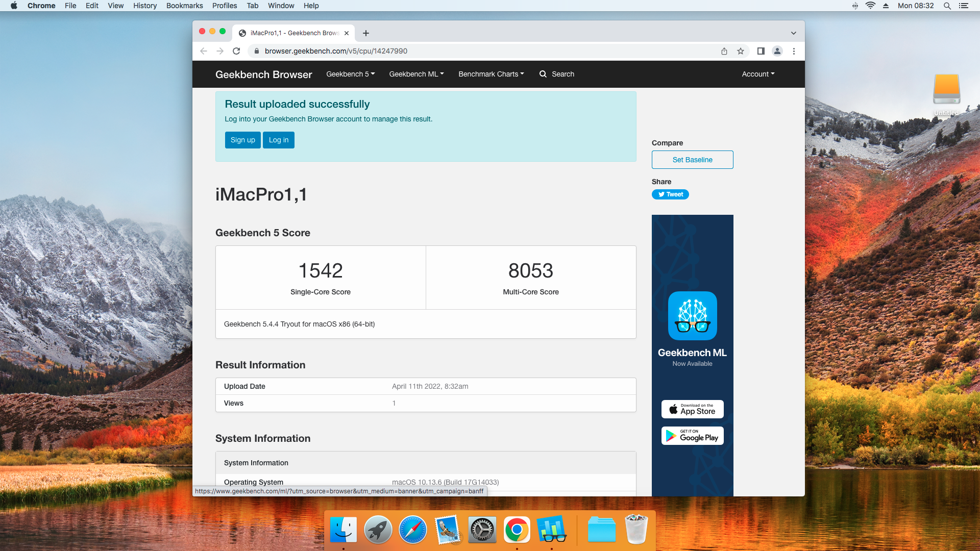
Task: Click the reload page icon
Action: coord(236,51)
